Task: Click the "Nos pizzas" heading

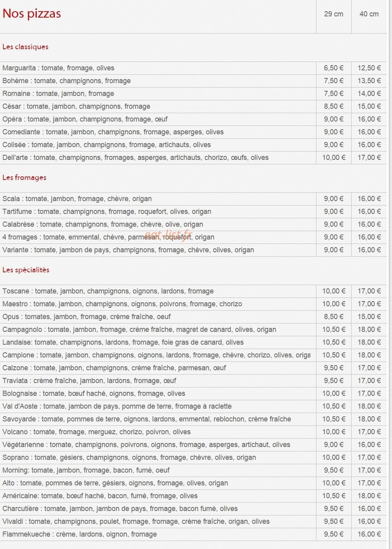Action: [32, 14]
